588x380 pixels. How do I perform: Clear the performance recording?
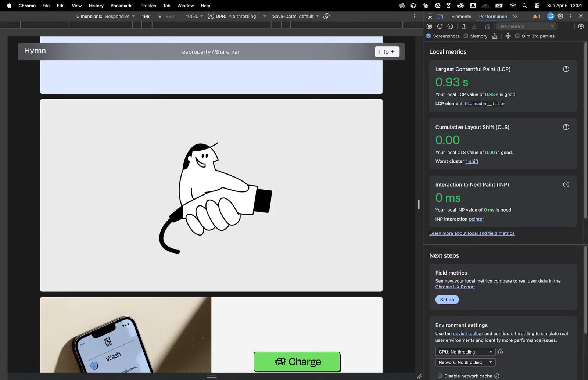point(450,26)
